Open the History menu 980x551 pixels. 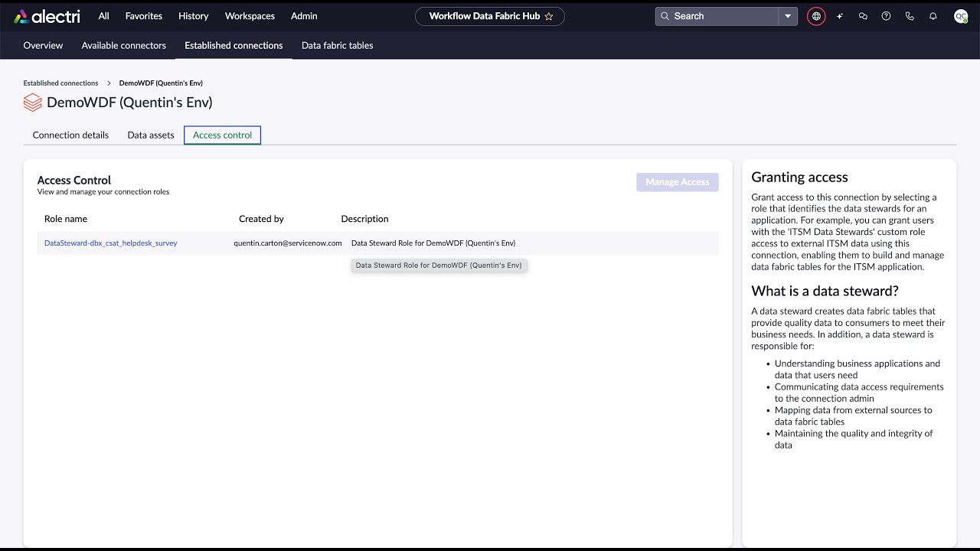(193, 16)
